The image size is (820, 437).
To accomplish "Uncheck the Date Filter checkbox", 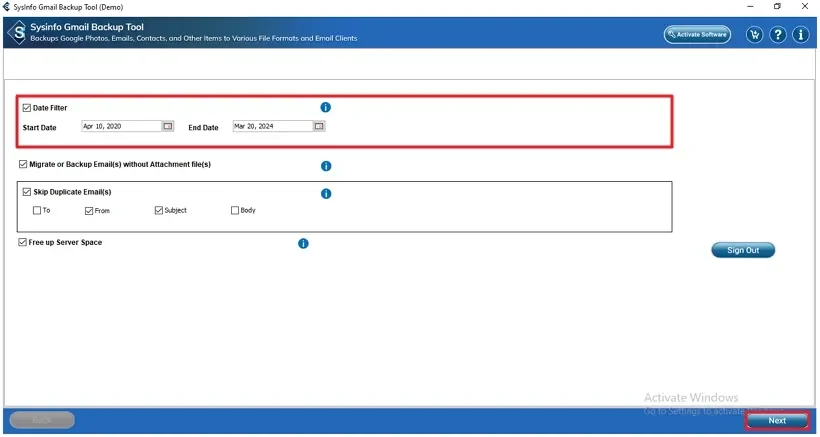I will 27,108.
